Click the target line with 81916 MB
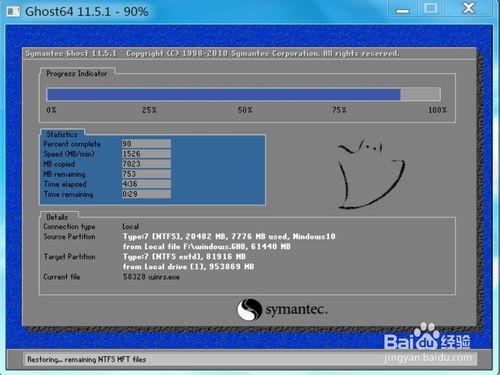The width and height of the screenshot is (500, 375). 184,256
